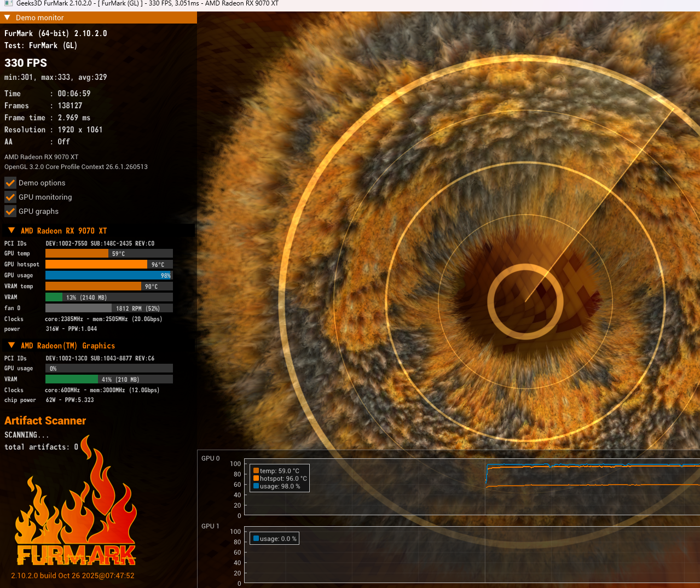Click the DEV:1002-7550 PCI IDs value
This screenshot has height=588, width=700.
[x=100, y=243]
